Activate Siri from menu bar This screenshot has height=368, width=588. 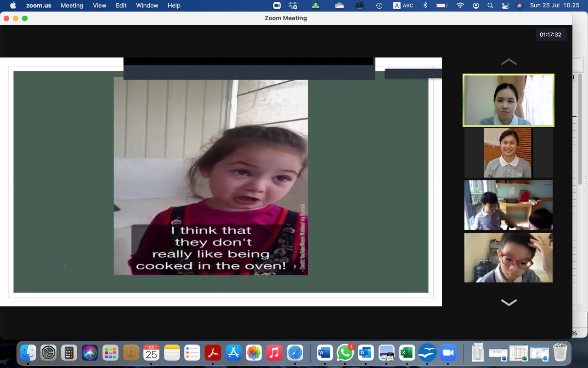point(520,6)
